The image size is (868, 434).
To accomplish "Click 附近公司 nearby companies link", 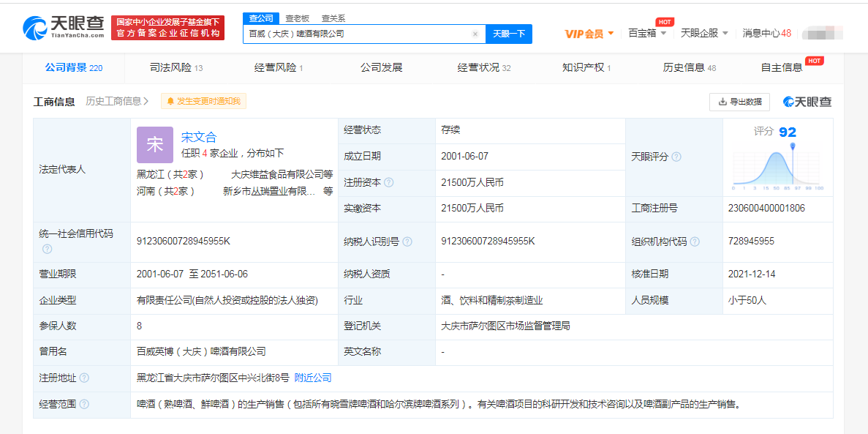I will 313,378.
